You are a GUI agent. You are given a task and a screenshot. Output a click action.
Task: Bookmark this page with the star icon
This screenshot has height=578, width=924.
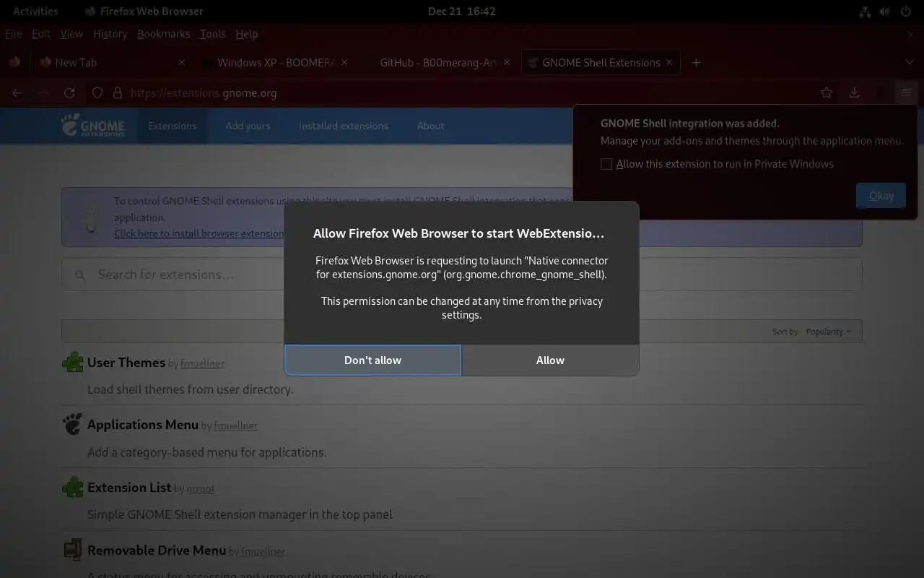[827, 92]
